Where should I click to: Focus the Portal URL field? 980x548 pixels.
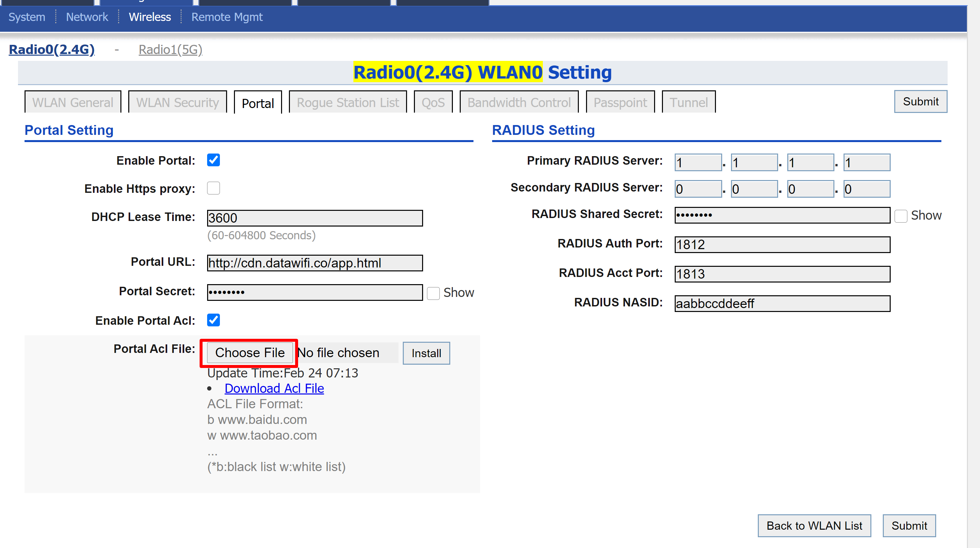click(315, 263)
